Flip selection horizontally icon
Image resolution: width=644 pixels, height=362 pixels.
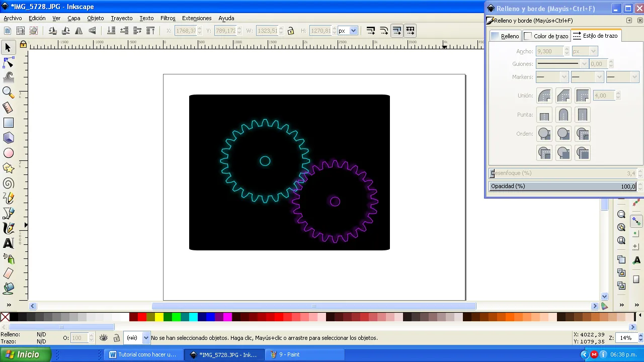point(78,31)
